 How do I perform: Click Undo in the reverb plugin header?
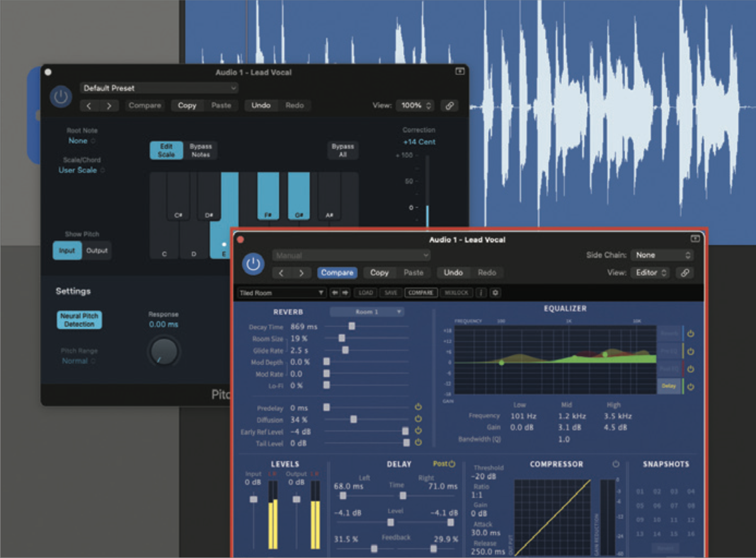click(452, 272)
